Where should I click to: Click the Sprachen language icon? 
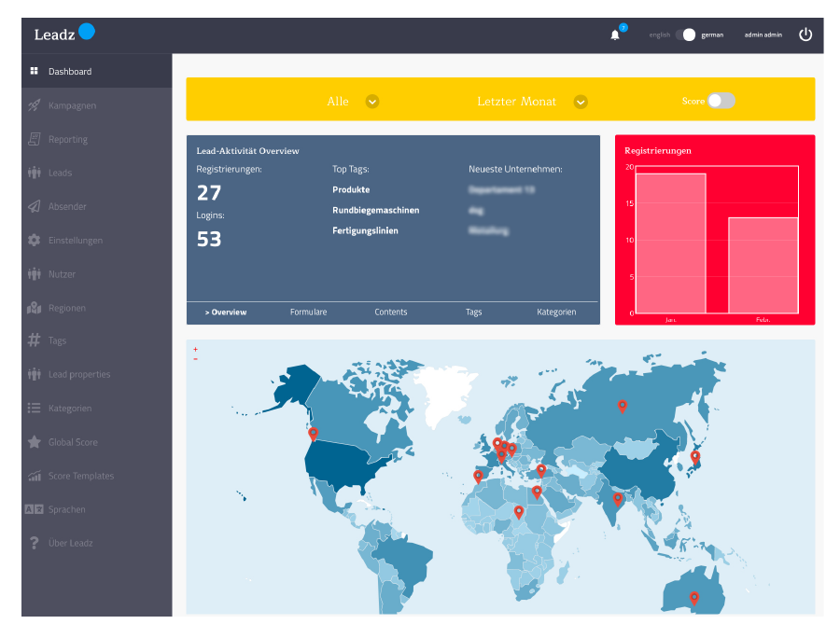(x=35, y=509)
